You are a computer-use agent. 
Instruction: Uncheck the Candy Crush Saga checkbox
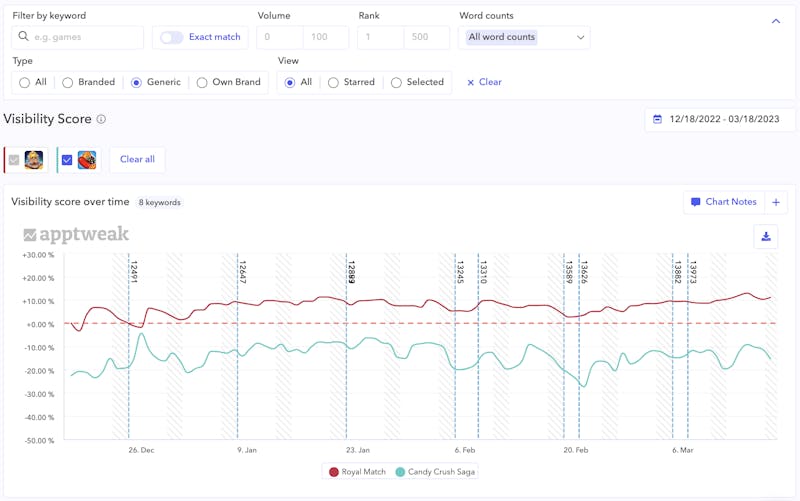coord(67,160)
